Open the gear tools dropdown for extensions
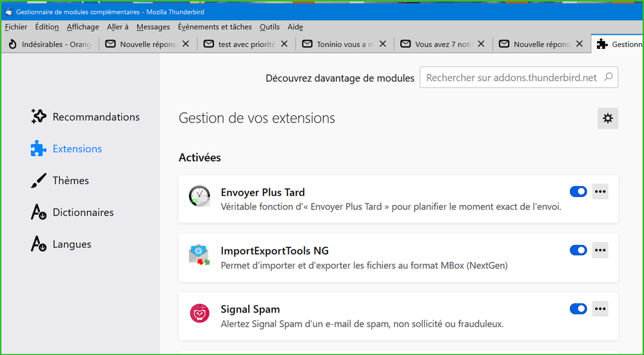The image size is (644, 355). (x=607, y=119)
